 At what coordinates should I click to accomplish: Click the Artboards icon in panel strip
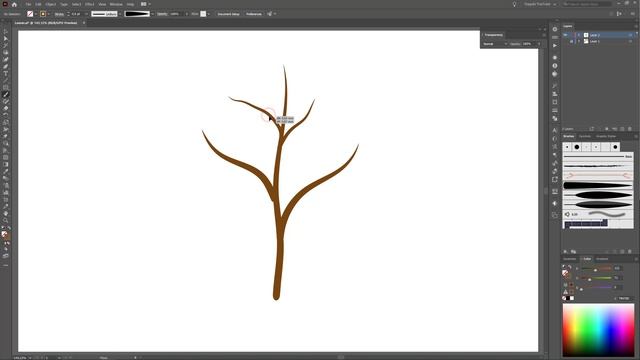coord(555,179)
